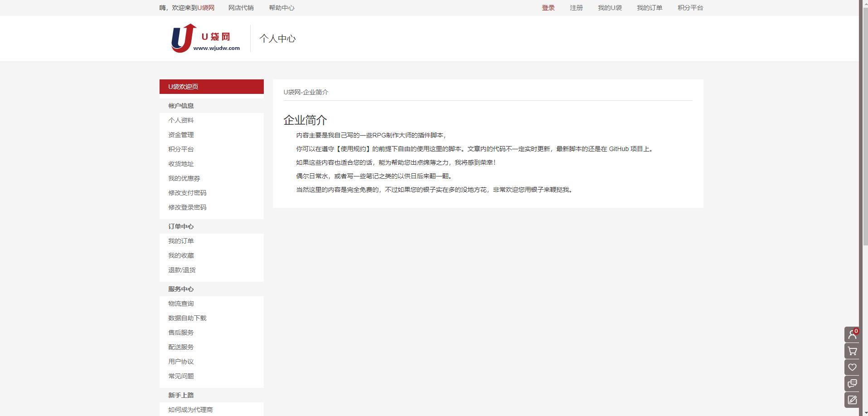This screenshot has height=416, width=868.
Task: Open 数据自助下载 in the sidebar
Action: (x=187, y=318)
